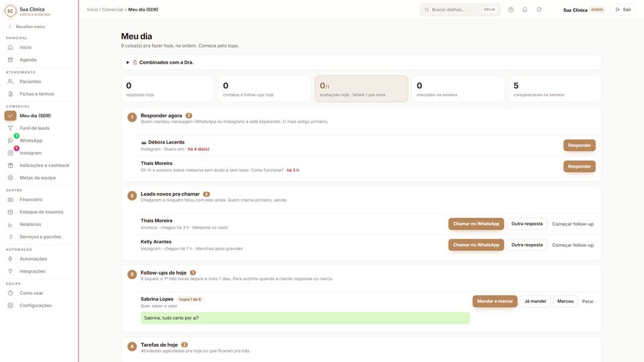
Task: Click the avaliações hoje stat card
Action: click(362, 88)
